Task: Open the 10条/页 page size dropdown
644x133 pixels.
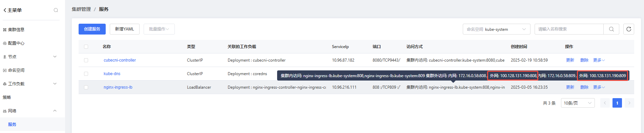Action: [578, 103]
